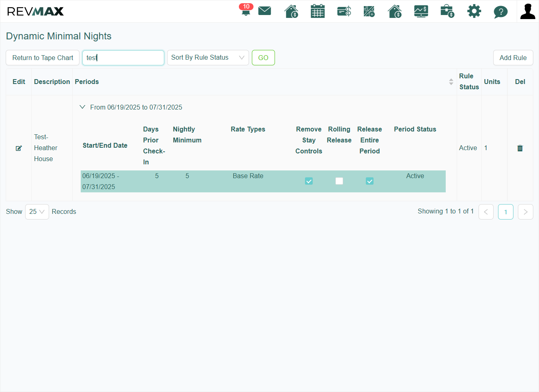
Task: Open the notifications bell with badge 10
Action: [x=246, y=10]
